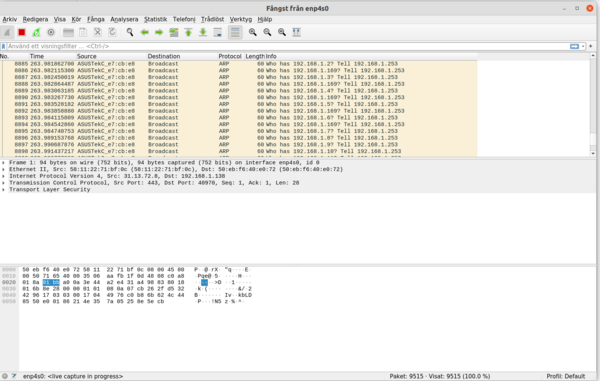Go back in packet history
600x381 pixels.
pyautogui.click(x=144, y=33)
